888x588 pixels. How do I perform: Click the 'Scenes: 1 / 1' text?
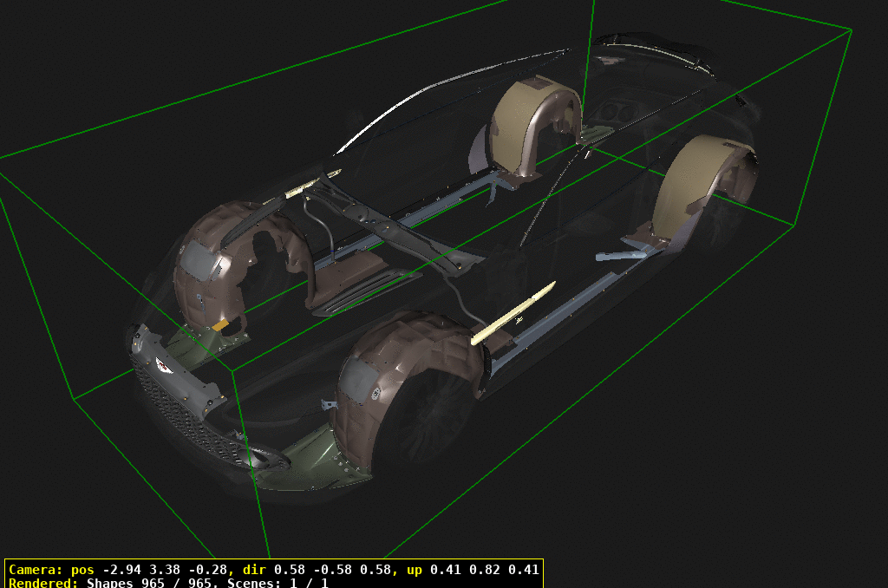tap(277, 584)
